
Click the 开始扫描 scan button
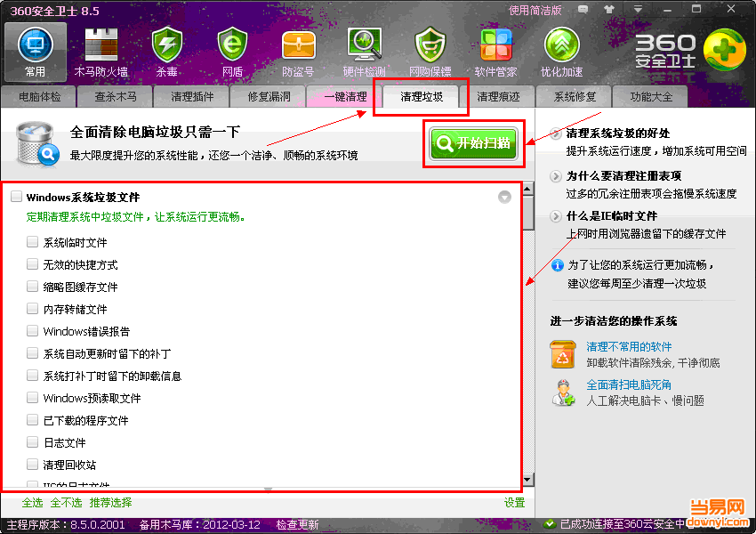pos(474,143)
